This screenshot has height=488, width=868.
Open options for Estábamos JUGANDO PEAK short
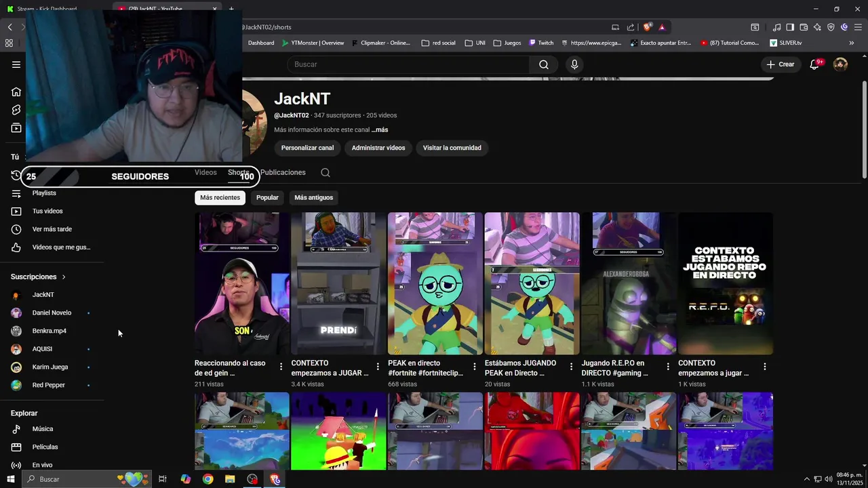(571, 367)
